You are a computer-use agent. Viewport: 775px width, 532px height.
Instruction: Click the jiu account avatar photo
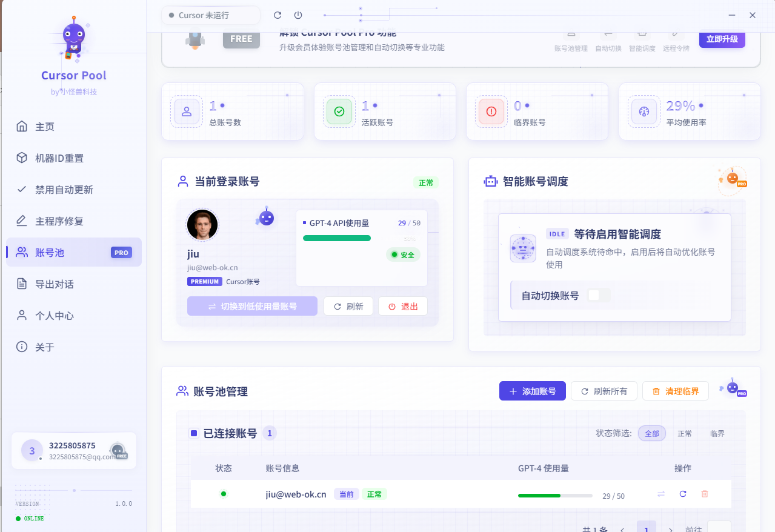pos(202,225)
